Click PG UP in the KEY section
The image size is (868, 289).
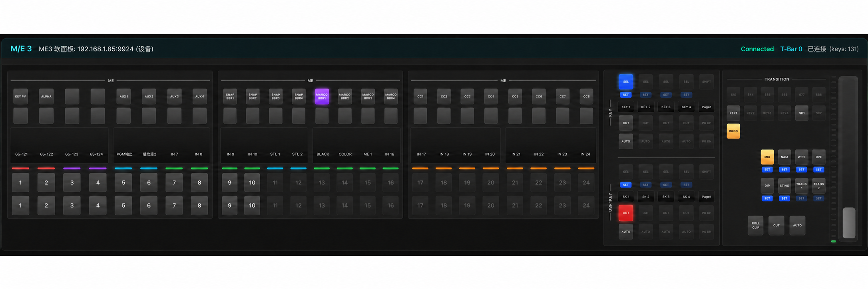click(707, 123)
